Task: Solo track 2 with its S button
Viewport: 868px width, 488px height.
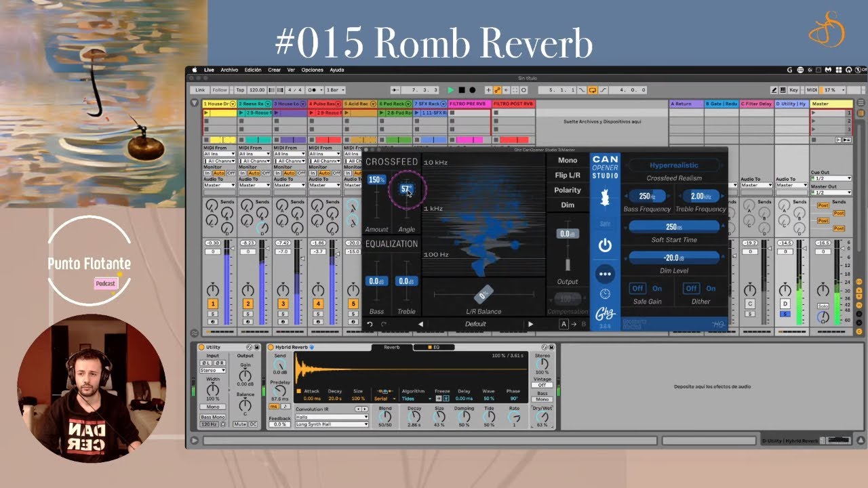Action: (248, 314)
